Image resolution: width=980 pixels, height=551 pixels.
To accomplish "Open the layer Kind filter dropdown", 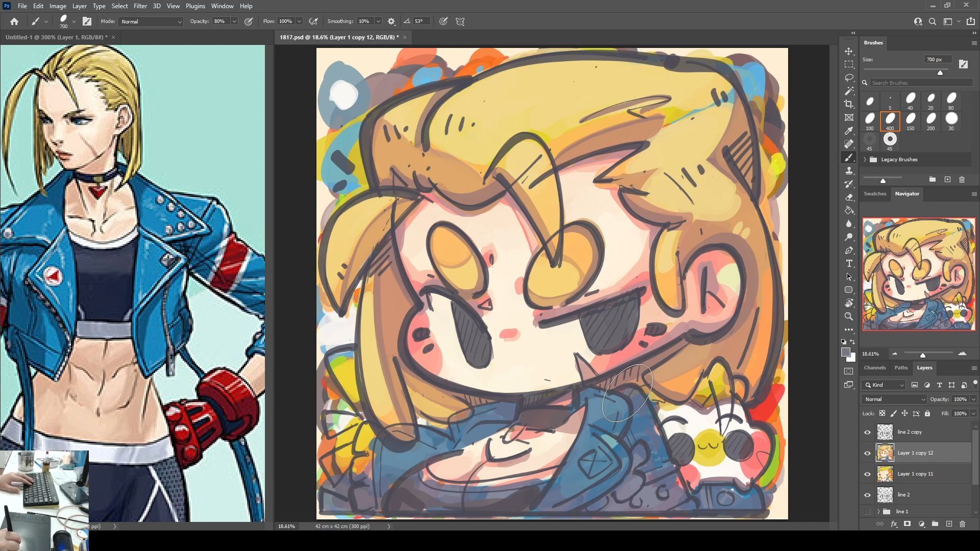I will pos(884,385).
